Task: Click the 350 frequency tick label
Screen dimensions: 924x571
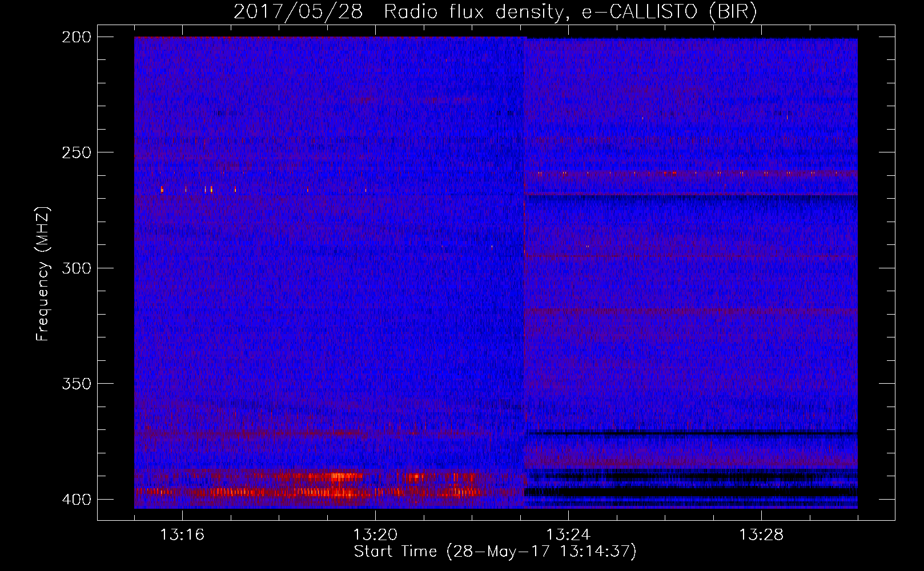Action: point(76,384)
